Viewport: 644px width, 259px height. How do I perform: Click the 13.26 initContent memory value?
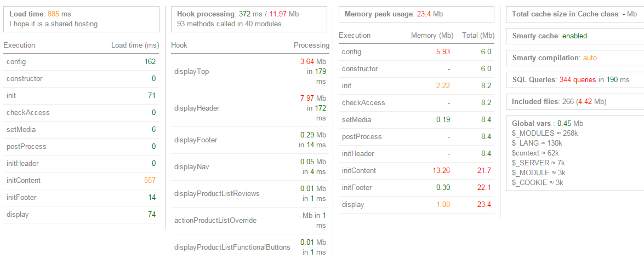click(x=441, y=171)
